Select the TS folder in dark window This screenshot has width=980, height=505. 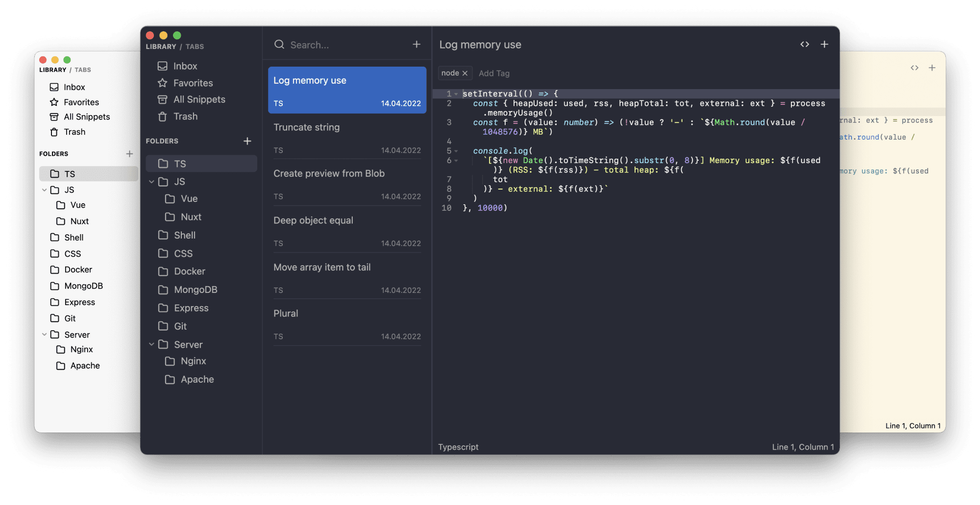(x=201, y=164)
